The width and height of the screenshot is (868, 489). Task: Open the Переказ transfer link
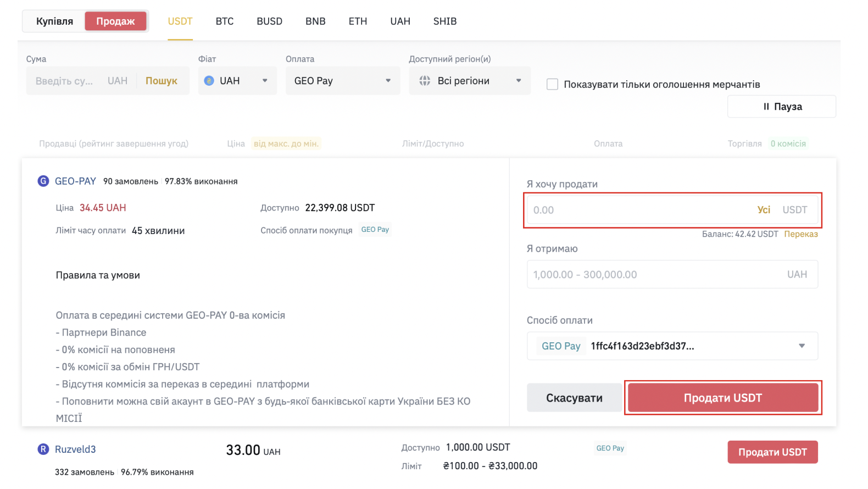[x=801, y=234]
